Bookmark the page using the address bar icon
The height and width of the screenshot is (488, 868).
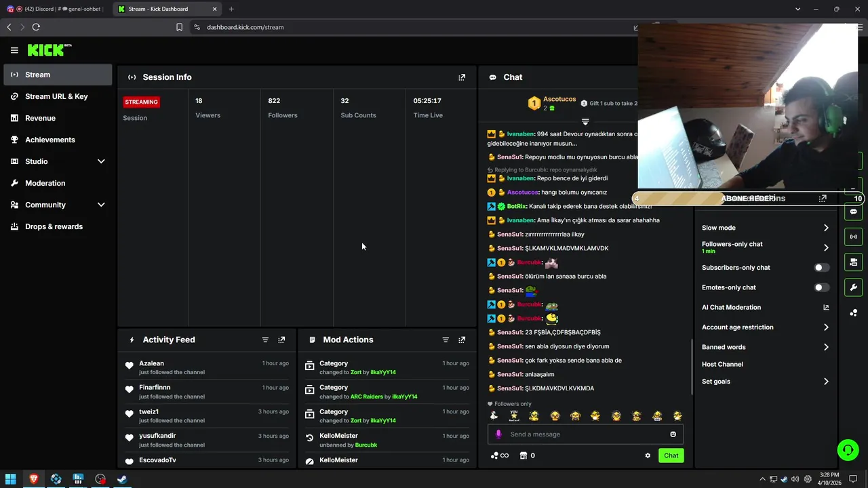(179, 27)
